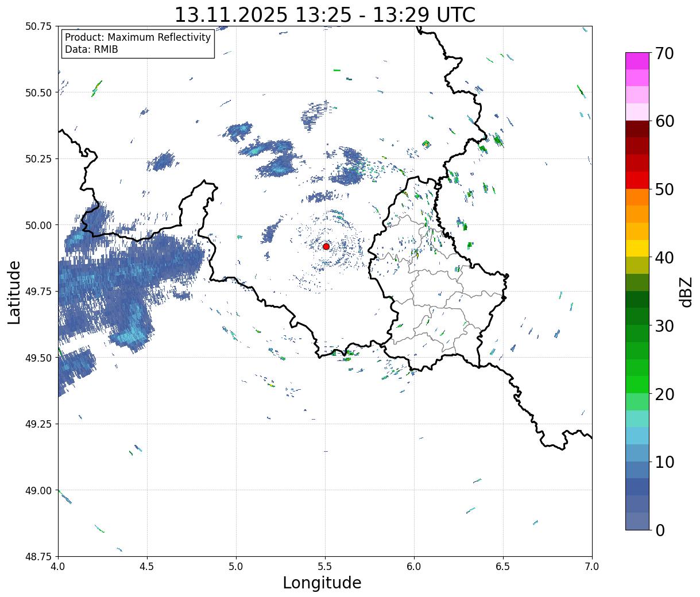Click the orange colorbar band above 50
The image size is (700, 597).
point(637,197)
